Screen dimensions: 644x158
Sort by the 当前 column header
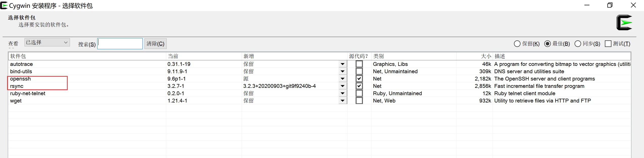(204, 56)
